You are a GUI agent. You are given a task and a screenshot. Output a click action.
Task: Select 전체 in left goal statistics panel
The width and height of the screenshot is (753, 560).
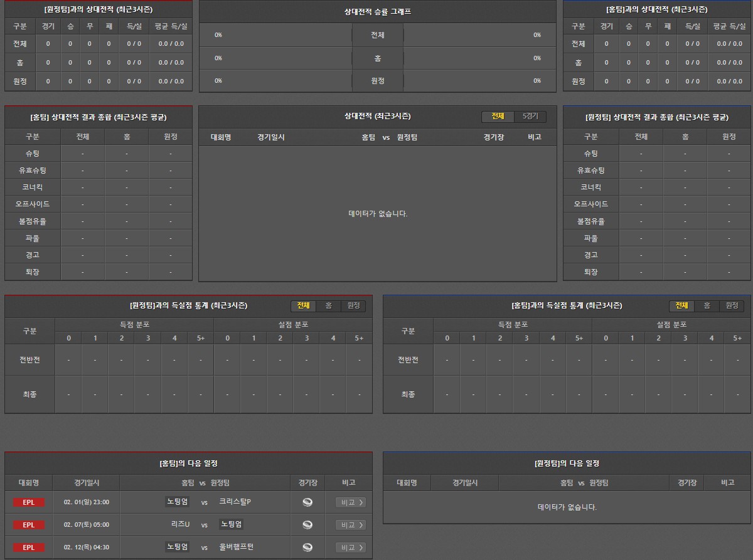tap(303, 305)
